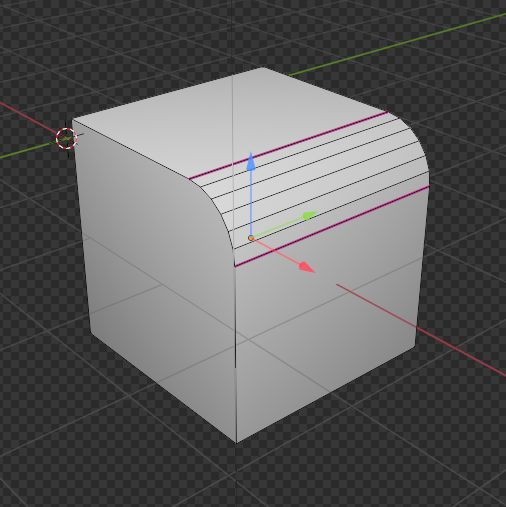Select the lower magenta highlighted edge
The width and height of the screenshot is (506, 507).
(x=332, y=226)
